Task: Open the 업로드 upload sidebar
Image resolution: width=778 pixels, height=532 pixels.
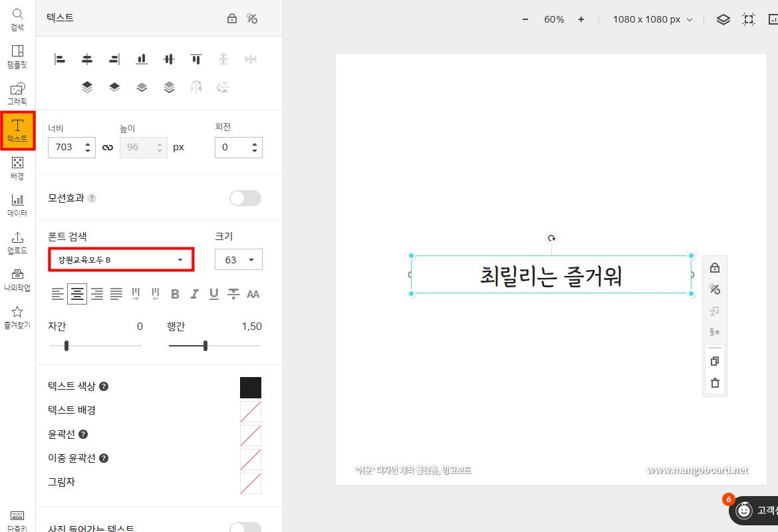Action: 17,243
